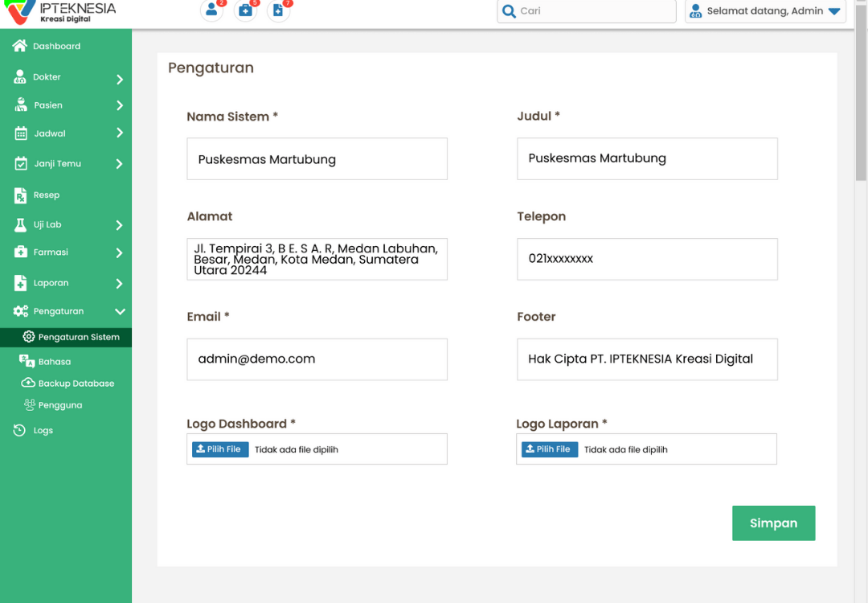Click the prescription Rx icon for Resep
868x603 pixels.
pyautogui.click(x=21, y=195)
